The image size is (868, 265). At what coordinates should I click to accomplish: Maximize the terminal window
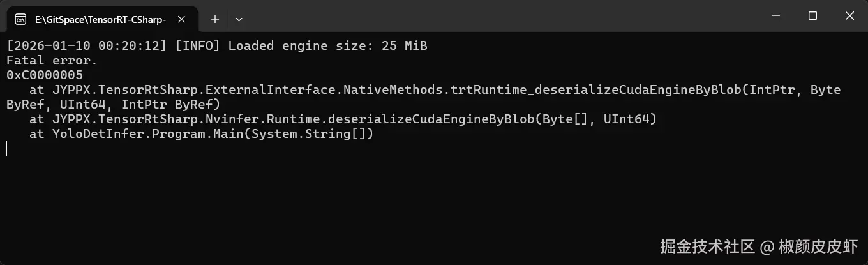pyautogui.click(x=812, y=16)
